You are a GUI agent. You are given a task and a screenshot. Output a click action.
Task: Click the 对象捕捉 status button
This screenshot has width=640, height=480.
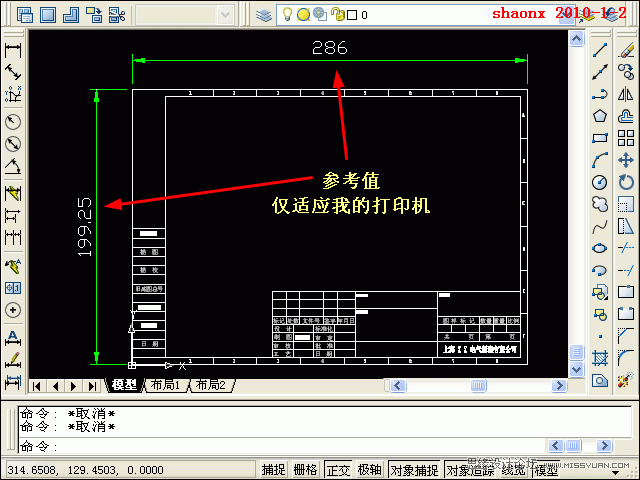413,470
